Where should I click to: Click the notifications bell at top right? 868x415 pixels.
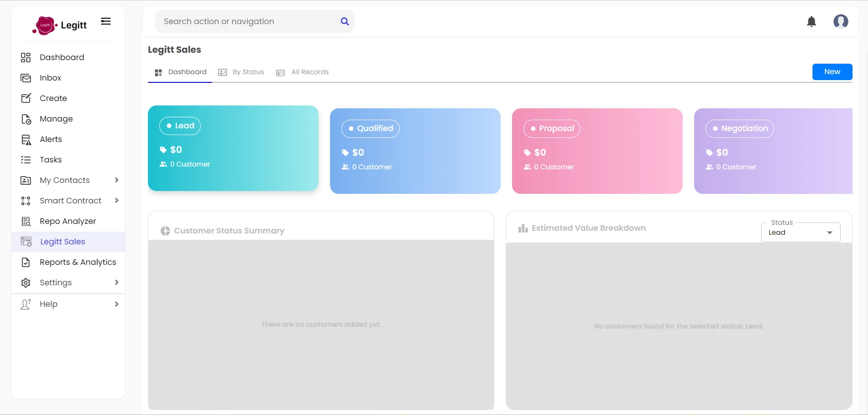tap(812, 21)
